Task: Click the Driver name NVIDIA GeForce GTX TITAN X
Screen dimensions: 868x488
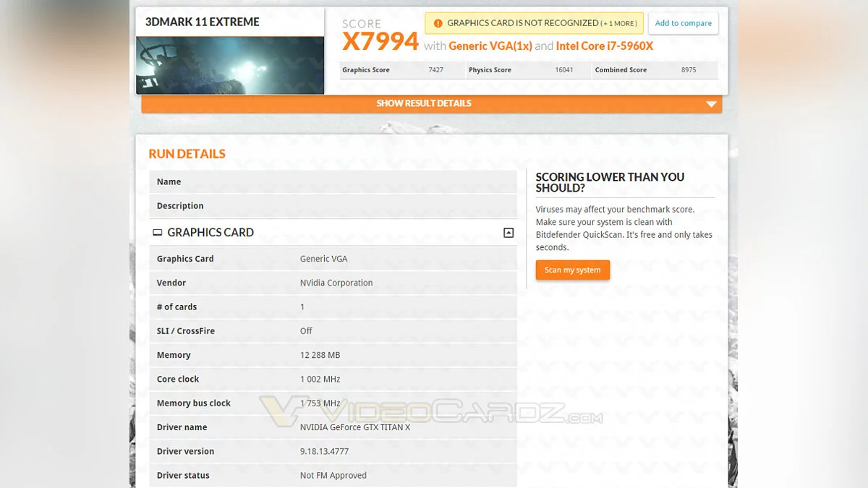Action: [x=355, y=427]
